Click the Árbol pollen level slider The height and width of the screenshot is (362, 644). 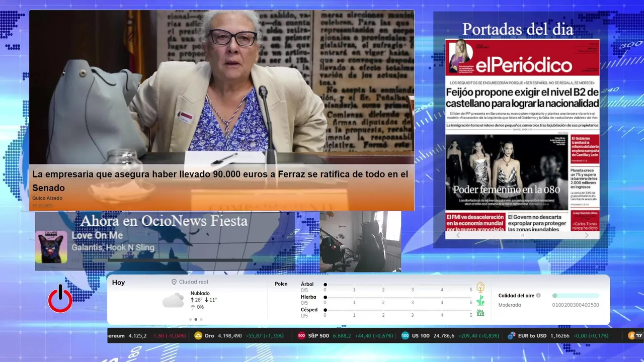click(398, 285)
